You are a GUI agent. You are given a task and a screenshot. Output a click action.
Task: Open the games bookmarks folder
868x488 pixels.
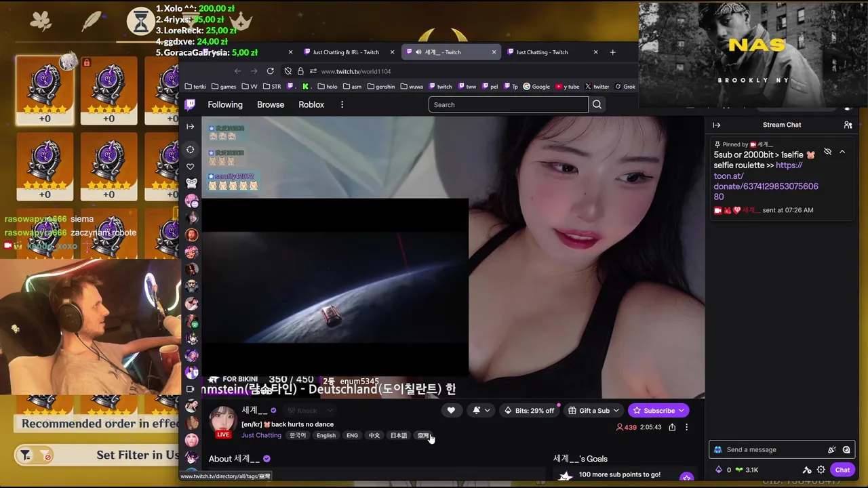pyautogui.click(x=224, y=87)
